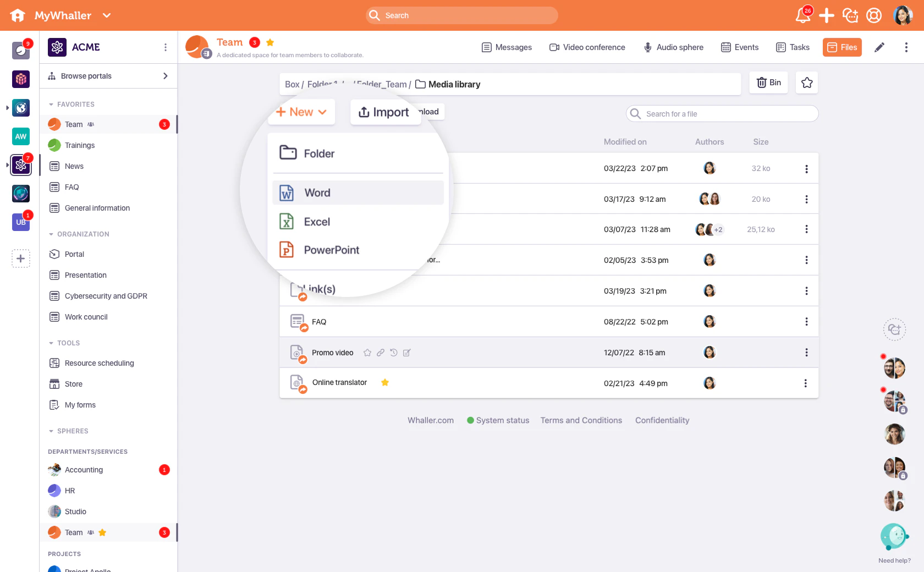The width and height of the screenshot is (924, 572).
Task: Star the current Media library folder
Action: point(806,82)
